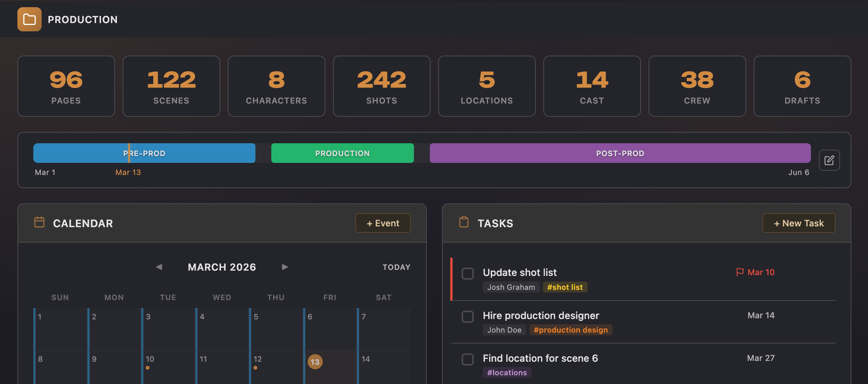The image size is (868, 384).
Task: Select the #production design tag
Action: (571, 330)
